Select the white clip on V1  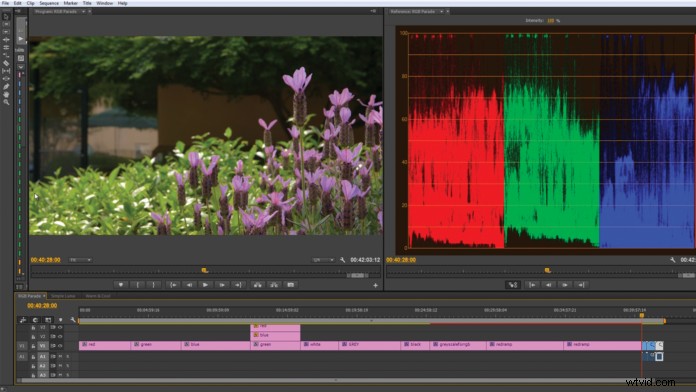(x=320, y=345)
